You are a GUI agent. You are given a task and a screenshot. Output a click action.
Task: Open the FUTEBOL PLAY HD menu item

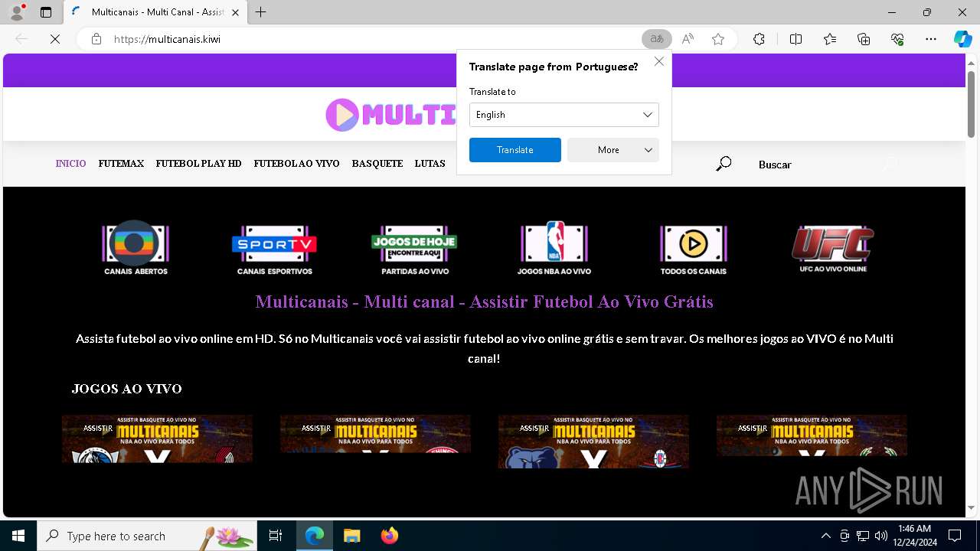[198, 164]
